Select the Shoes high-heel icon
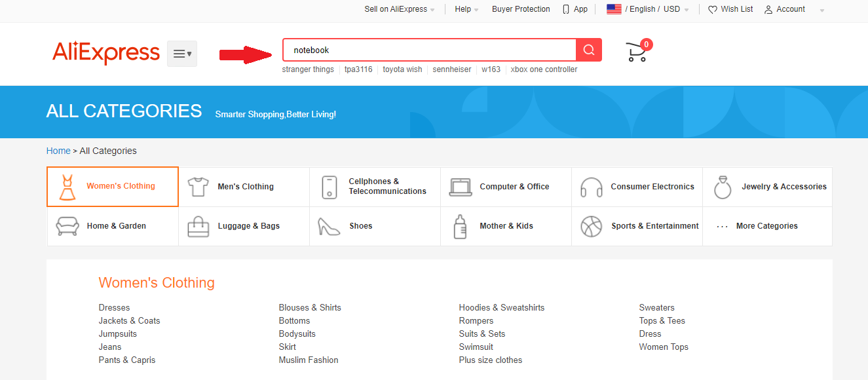 [329, 226]
